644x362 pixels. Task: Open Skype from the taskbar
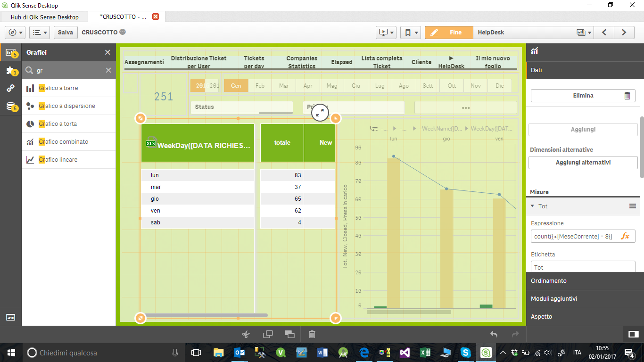(x=466, y=352)
